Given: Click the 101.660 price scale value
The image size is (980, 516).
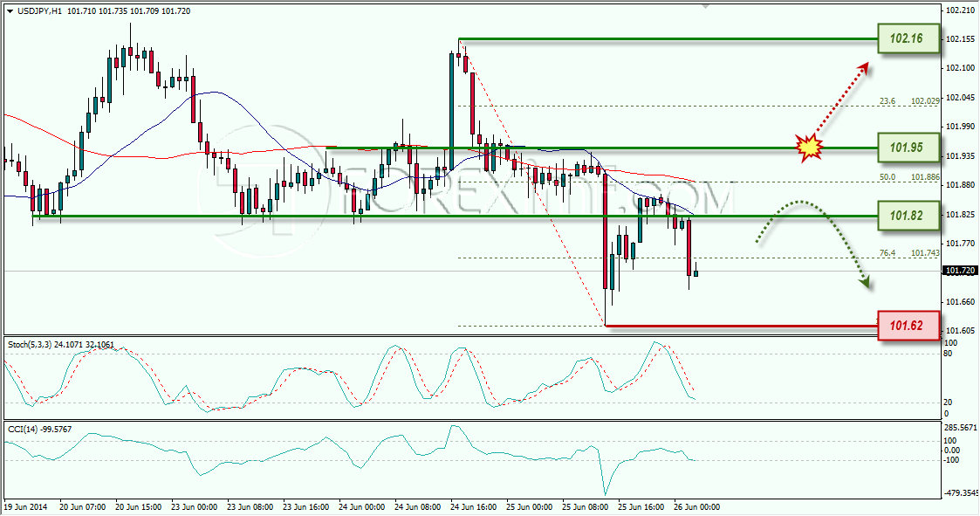Looking at the screenshot, I should click(x=961, y=302).
